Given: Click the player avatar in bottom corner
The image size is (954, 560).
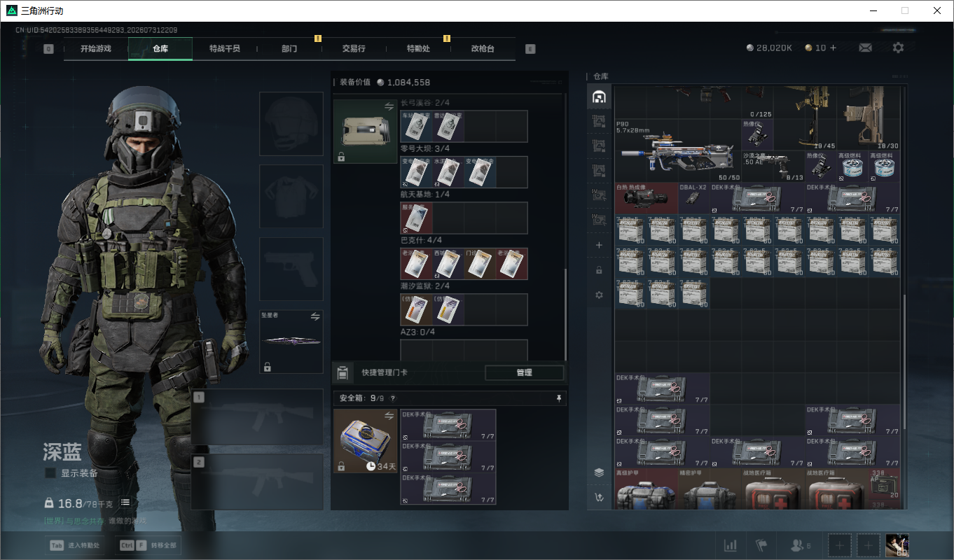Looking at the screenshot, I should pos(897,545).
